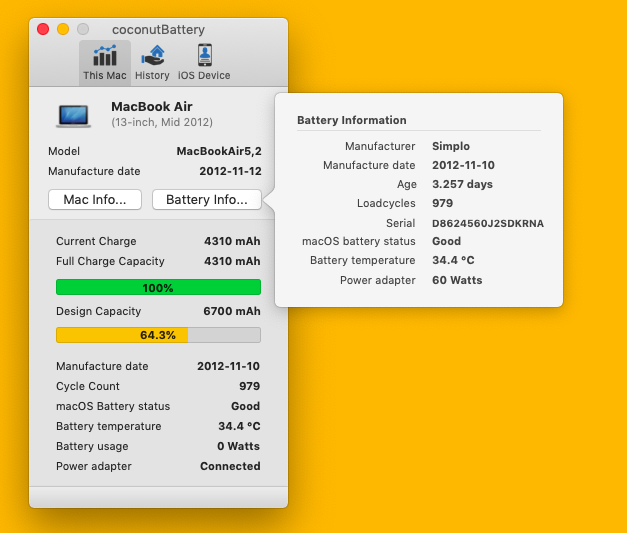Click the 60 Watts power adapter value
Screen dimensions: 627x533
point(457,280)
